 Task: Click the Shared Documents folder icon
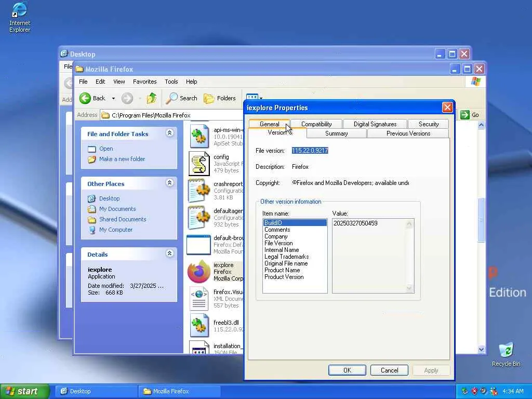92,220
